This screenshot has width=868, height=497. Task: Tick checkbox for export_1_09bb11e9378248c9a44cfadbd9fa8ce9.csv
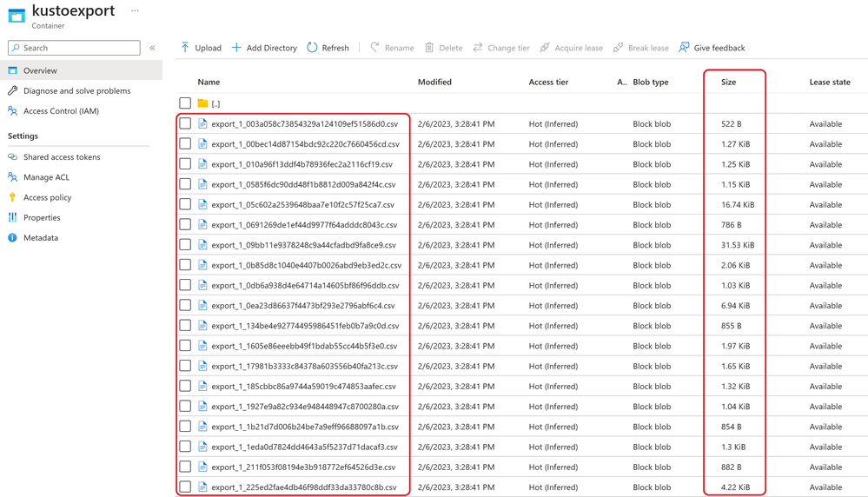[185, 245]
